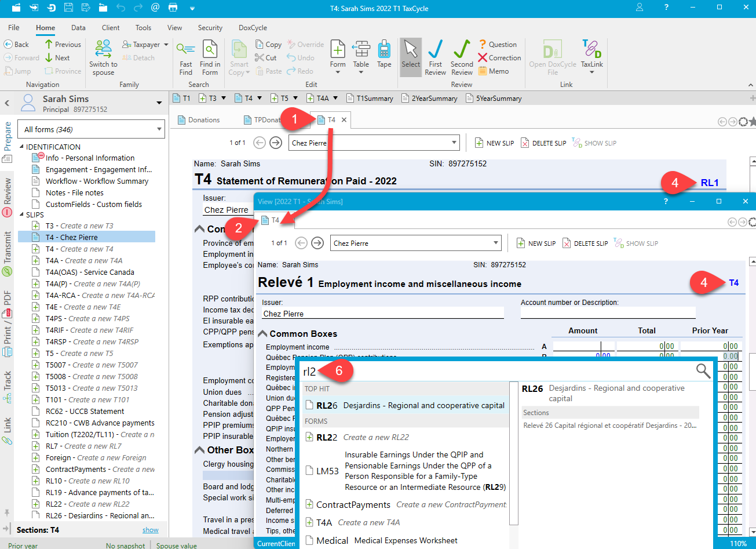Viewport: 756px width, 549px height.
Task: Open the File menu
Action: pos(13,27)
